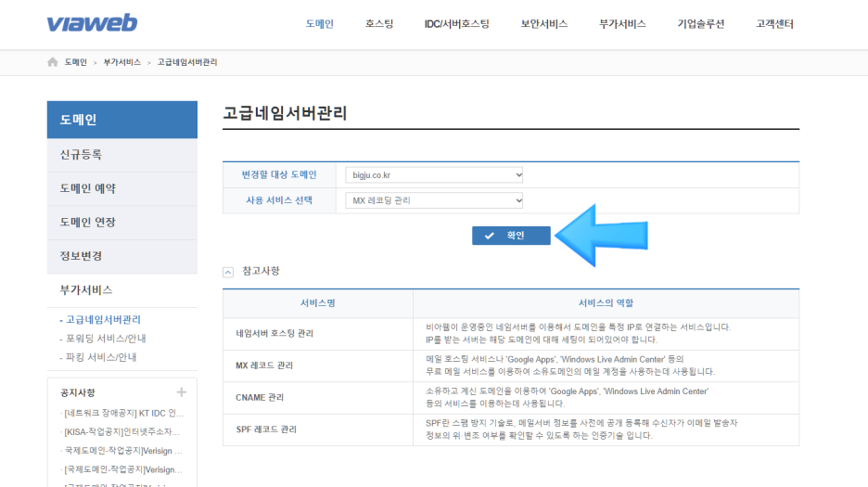868x487 pixels.
Task: Open notice [KISA-작업공지]인터넷주소자
Action: click(x=121, y=431)
